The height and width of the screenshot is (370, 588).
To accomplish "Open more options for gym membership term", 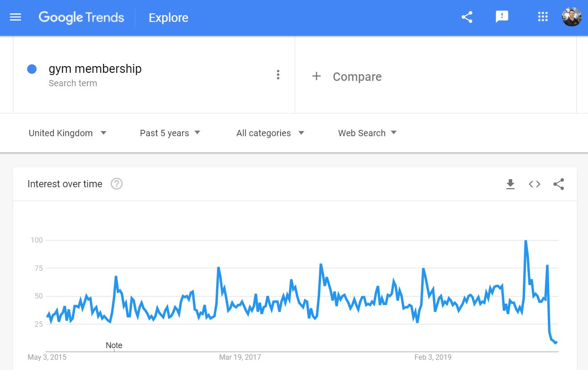I will click(x=278, y=75).
